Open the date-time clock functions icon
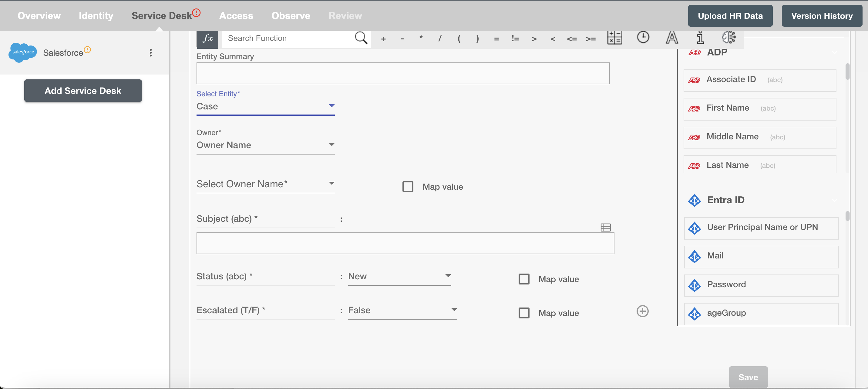868x389 pixels. [643, 37]
